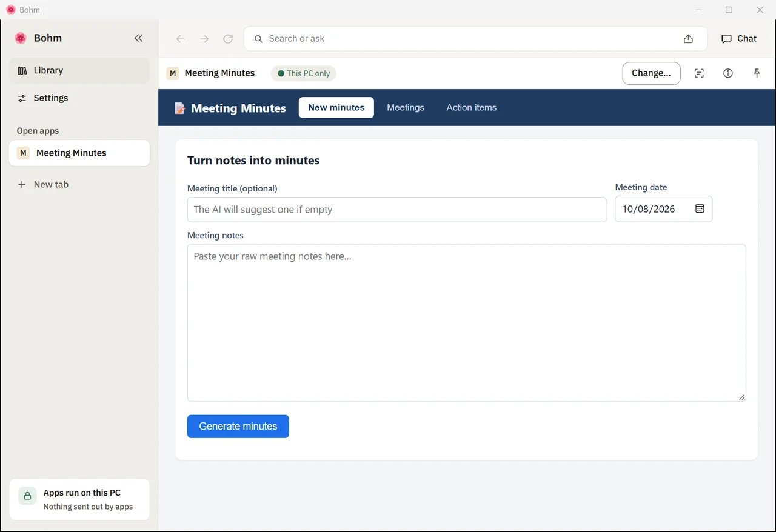This screenshot has width=776, height=532.
Task: Open Settings in the sidebar
Action: point(79,98)
